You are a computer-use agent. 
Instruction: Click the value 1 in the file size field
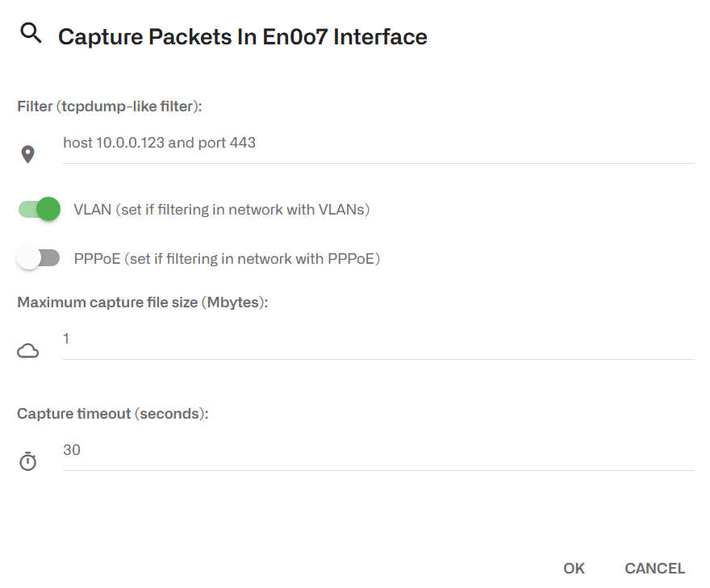(66, 340)
